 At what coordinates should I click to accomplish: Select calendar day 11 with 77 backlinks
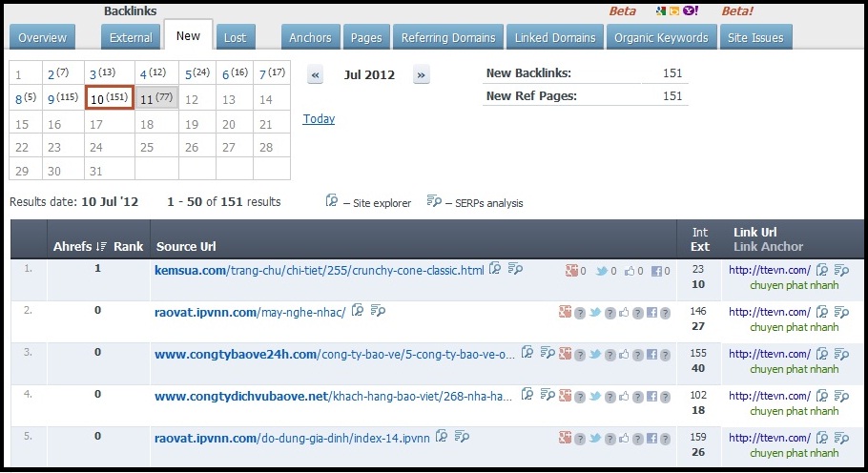coord(156,98)
